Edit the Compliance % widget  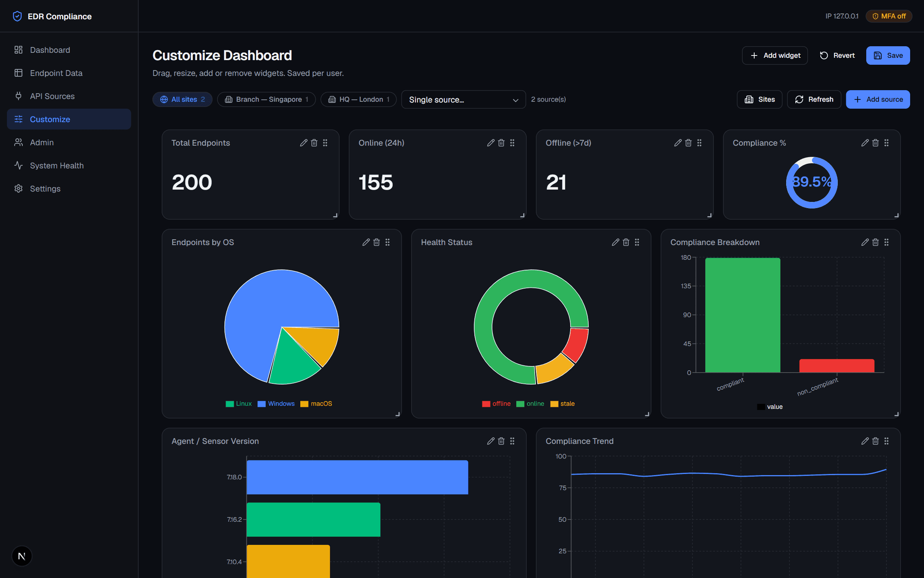pos(865,143)
